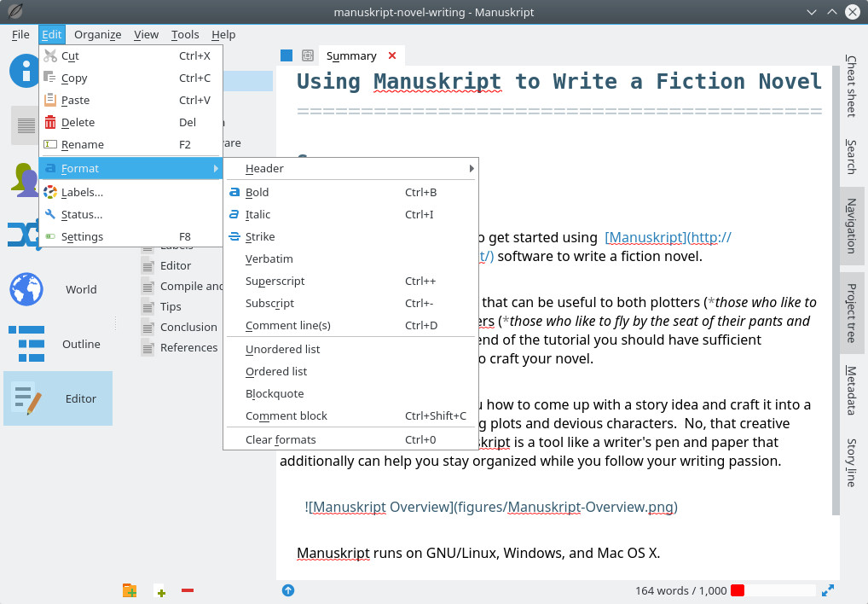Screen dimensions: 868x604
Task: Click the Manuskript Overview image link
Action: tap(491, 507)
